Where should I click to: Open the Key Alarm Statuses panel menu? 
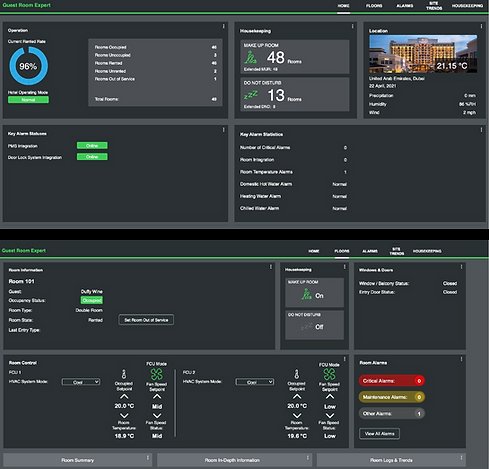coord(223,130)
